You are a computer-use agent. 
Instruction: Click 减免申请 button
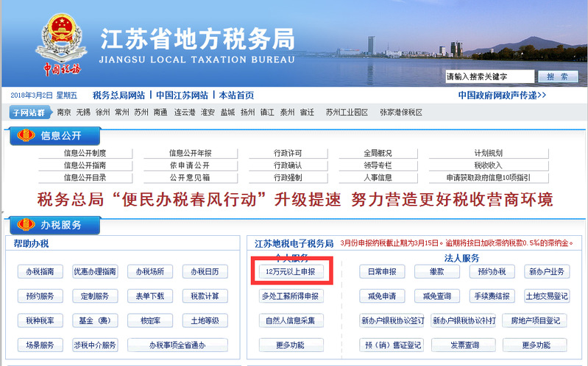pyautogui.click(x=382, y=296)
